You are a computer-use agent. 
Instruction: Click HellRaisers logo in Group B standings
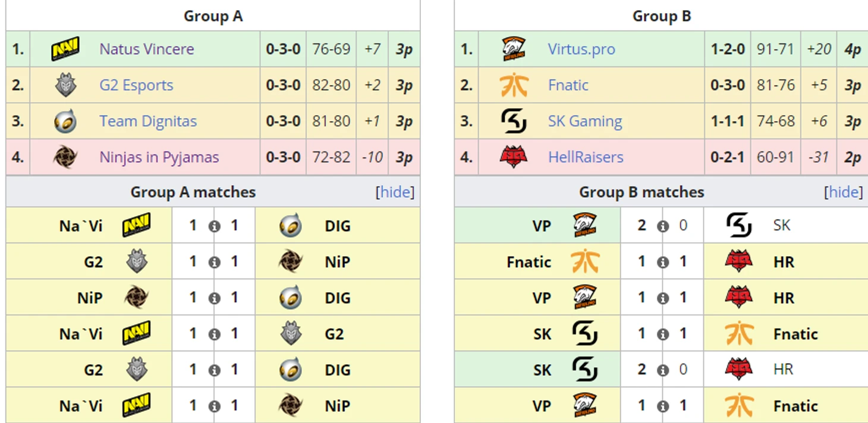tap(514, 157)
